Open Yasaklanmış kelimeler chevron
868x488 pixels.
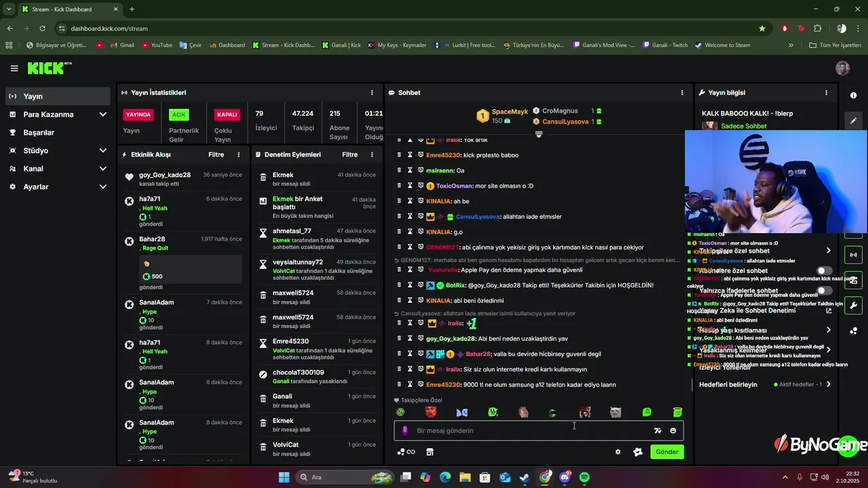tap(828, 350)
